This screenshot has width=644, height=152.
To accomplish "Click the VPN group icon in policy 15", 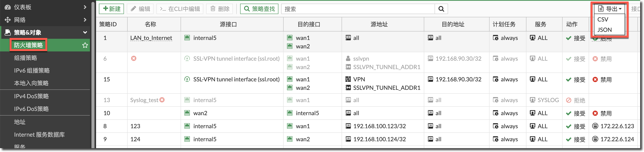I will [x=348, y=79].
